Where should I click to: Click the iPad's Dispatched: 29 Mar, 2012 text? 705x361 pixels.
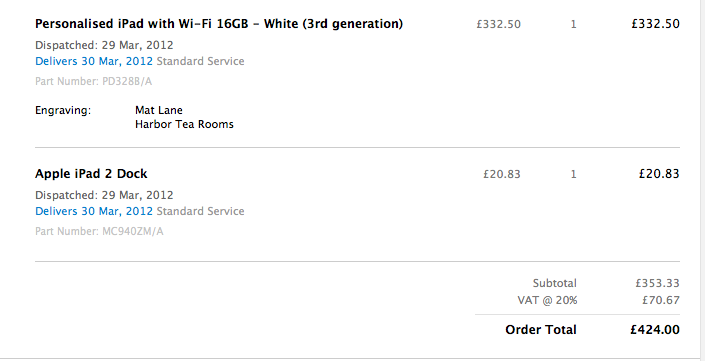(104, 45)
